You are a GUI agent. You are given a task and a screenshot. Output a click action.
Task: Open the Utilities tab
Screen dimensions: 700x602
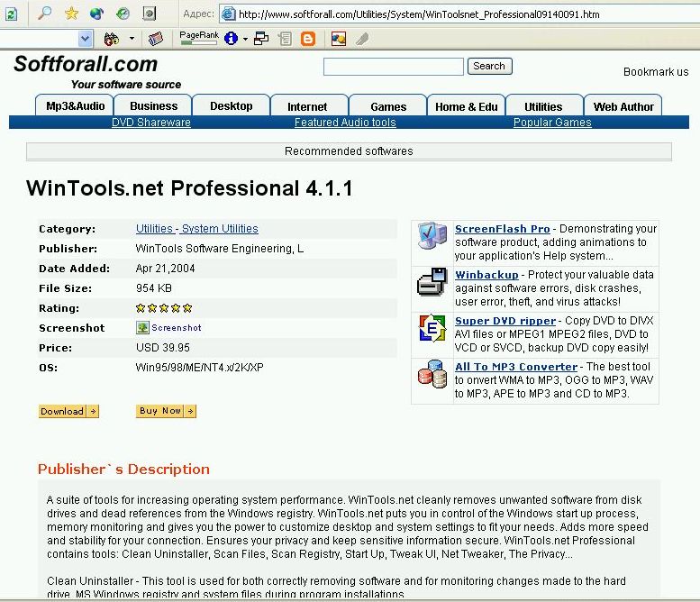click(x=543, y=106)
